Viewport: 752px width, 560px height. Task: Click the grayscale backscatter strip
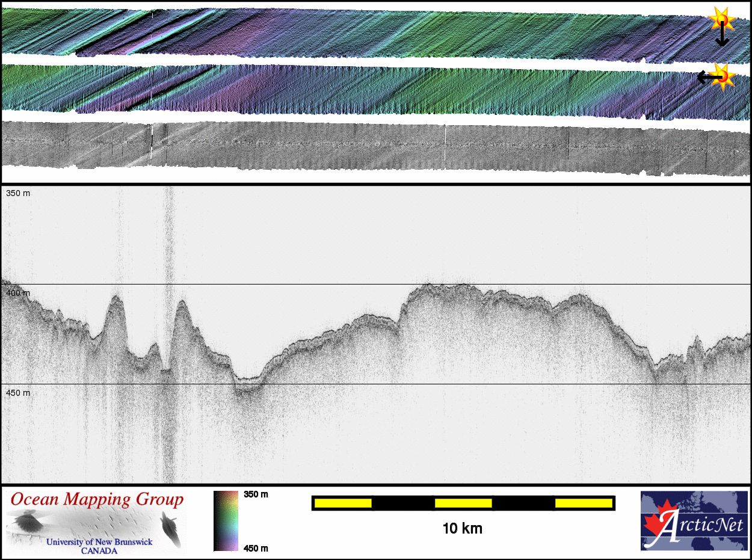(x=373, y=147)
